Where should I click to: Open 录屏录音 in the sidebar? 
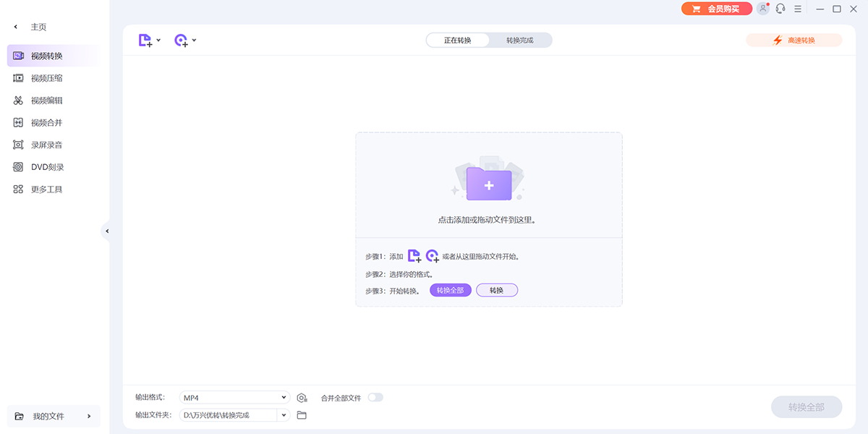coord(46,145)
